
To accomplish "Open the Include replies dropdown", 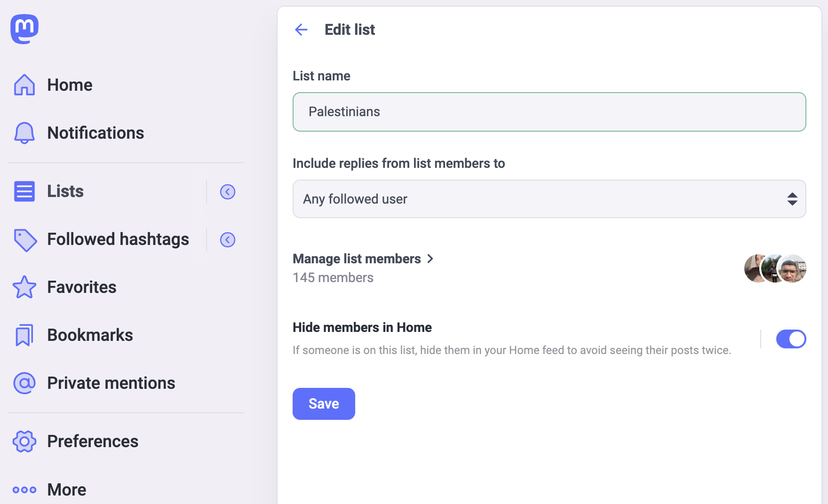I will (549, 199).
